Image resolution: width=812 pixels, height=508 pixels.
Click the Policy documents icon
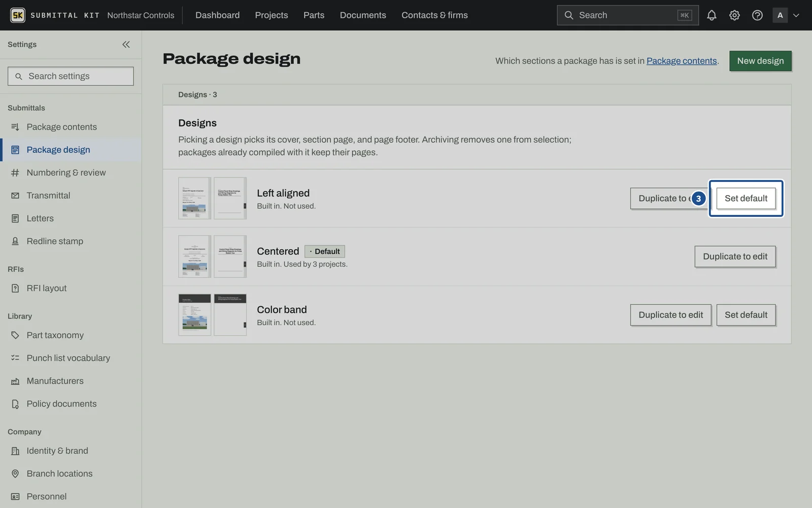click(15, 404)
